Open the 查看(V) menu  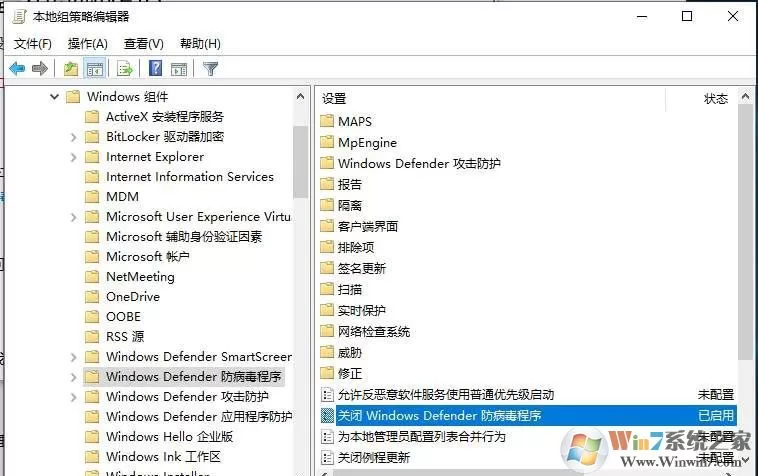point(144,44)
